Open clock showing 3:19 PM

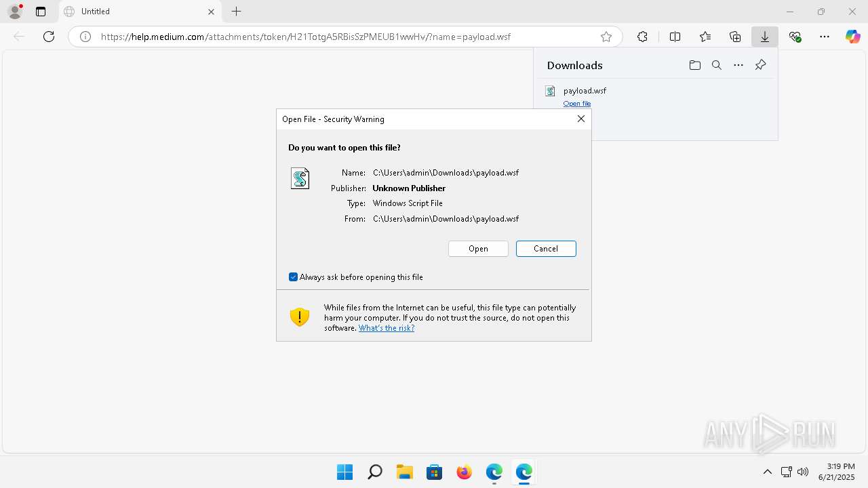click(x=836, y=472)
